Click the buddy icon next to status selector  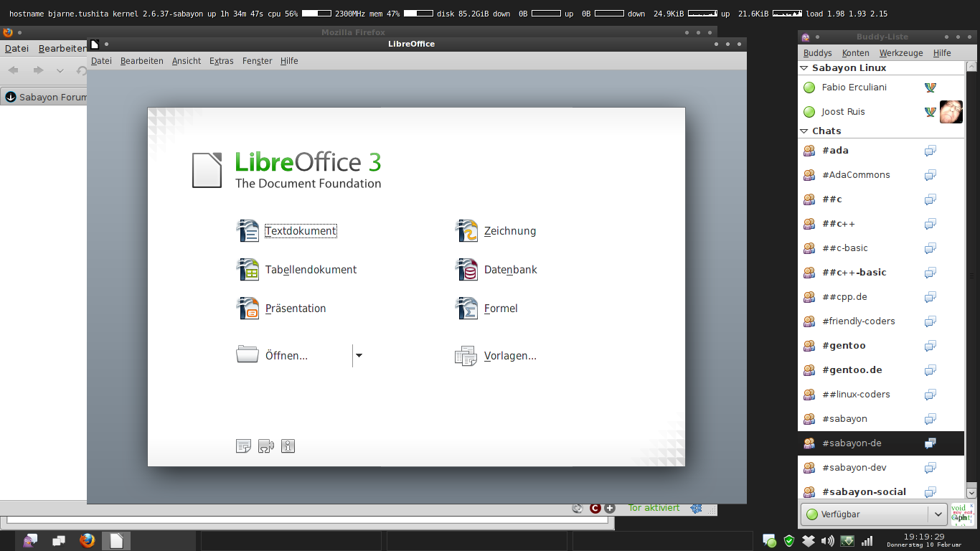pos(963,514)
